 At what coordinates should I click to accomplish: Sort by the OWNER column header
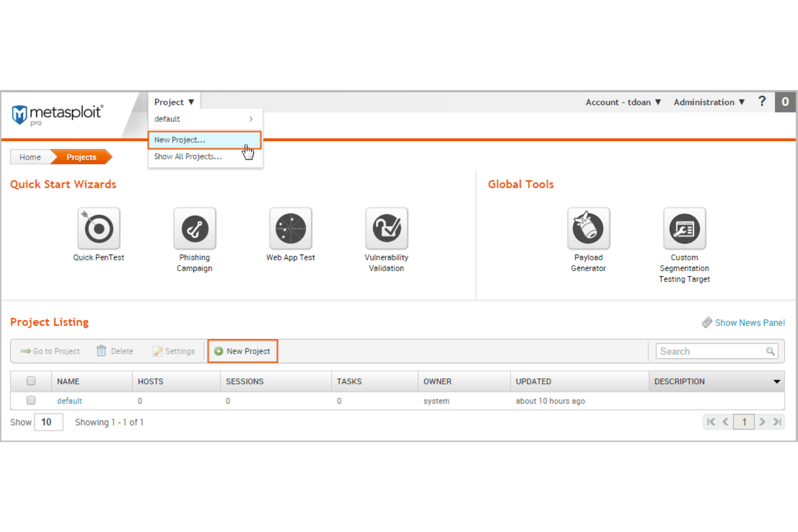pos(464,381)
